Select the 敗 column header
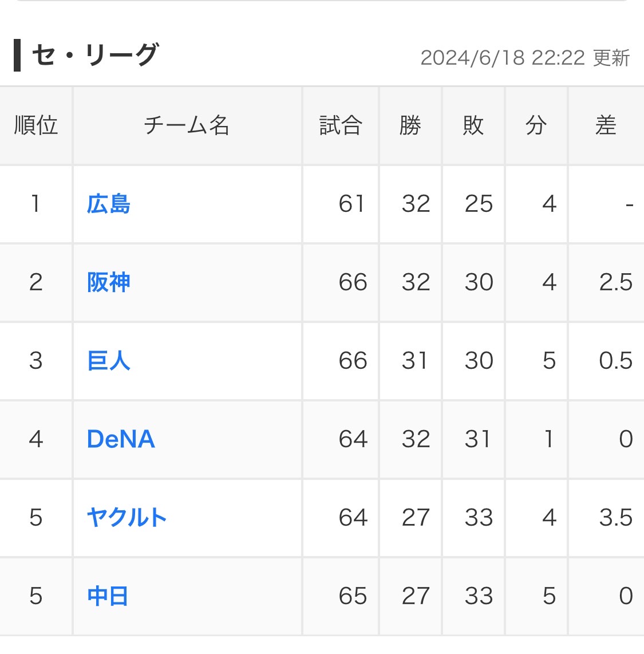Viewport: 644px width, 654px height. (x=473, y=125)
